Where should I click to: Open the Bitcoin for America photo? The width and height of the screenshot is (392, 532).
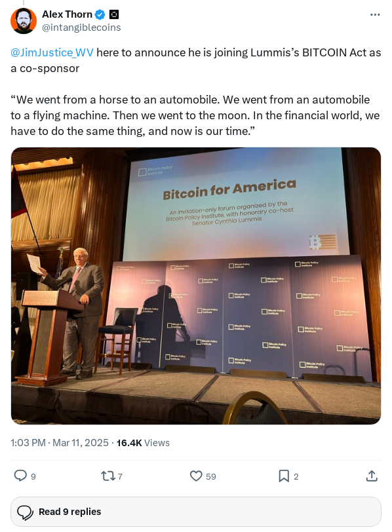click(x=196, y=286)
